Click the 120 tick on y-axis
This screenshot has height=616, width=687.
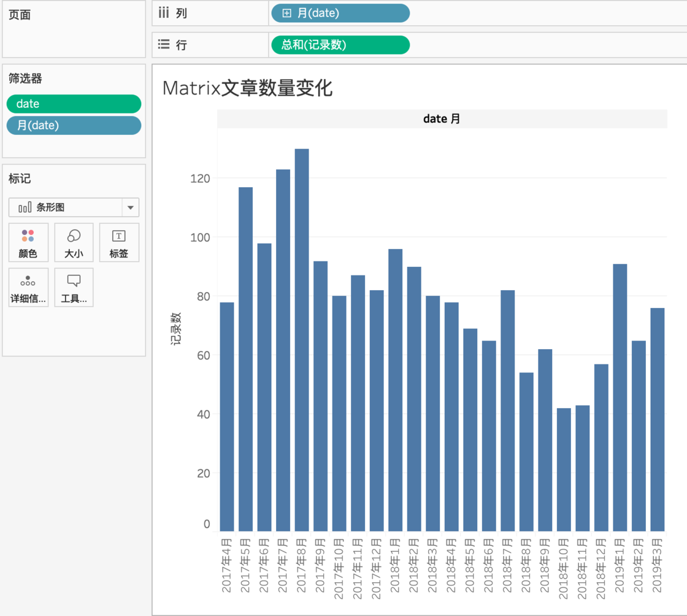200,179
